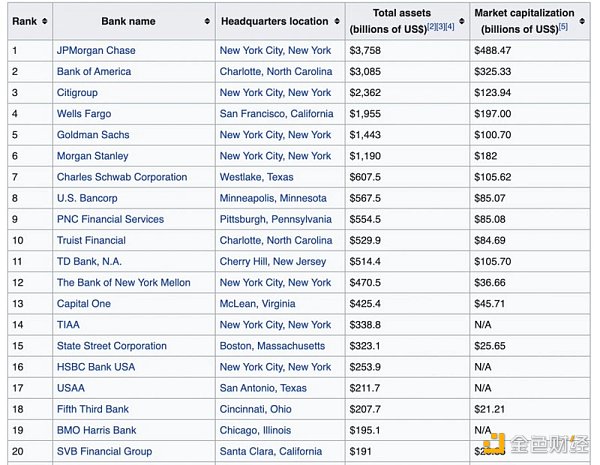Image resolution: width=600 pixels, height=465 pixels.
Task: Open the PNC Financial Services link
Action: pyautogui.click(x=110, y=219)
